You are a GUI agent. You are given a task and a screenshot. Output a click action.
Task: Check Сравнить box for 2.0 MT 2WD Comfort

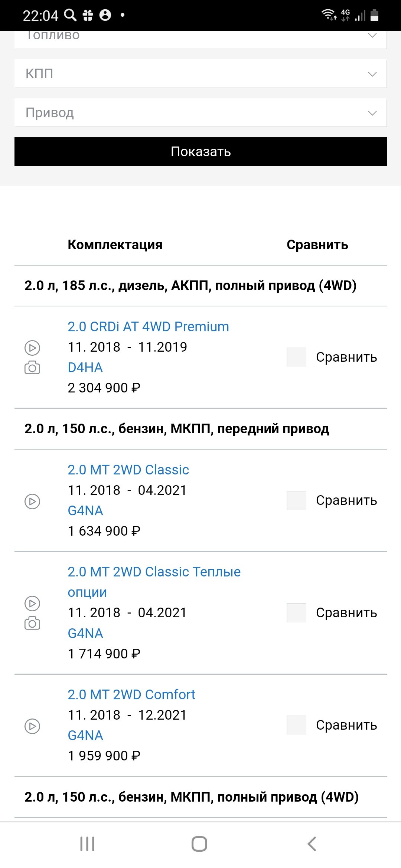click(296, 725)
